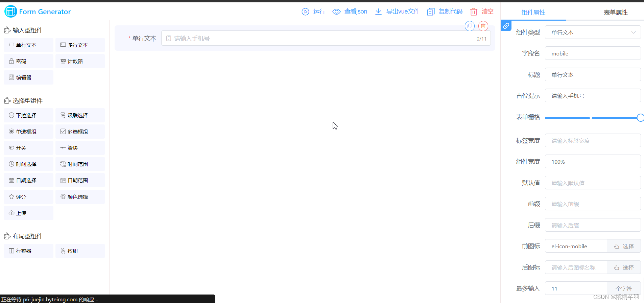The height and width of the screenshot is (303, 644).
Task: Switch to 组件属性 tab
Action: 533,13
